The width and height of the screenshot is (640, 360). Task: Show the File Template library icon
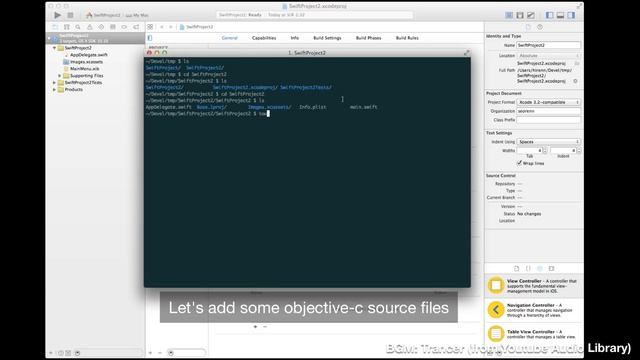pos(516,269)
